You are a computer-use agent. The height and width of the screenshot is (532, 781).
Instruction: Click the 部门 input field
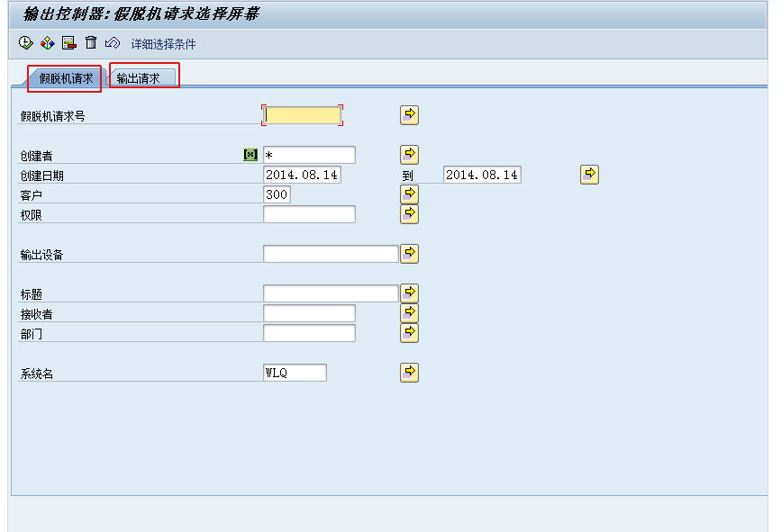[309, 333]
